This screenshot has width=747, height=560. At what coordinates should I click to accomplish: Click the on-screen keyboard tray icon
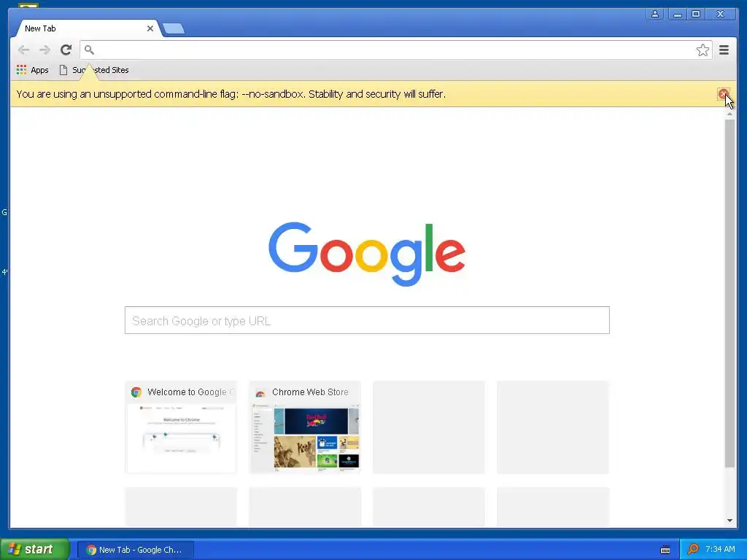coord(665,550)
